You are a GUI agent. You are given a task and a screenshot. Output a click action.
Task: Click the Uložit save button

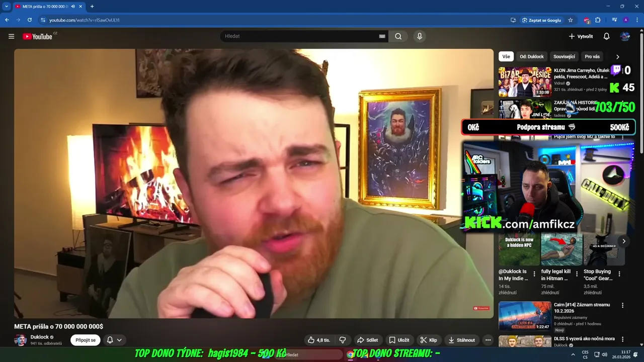pyautogui.click(x=399, y=340)
